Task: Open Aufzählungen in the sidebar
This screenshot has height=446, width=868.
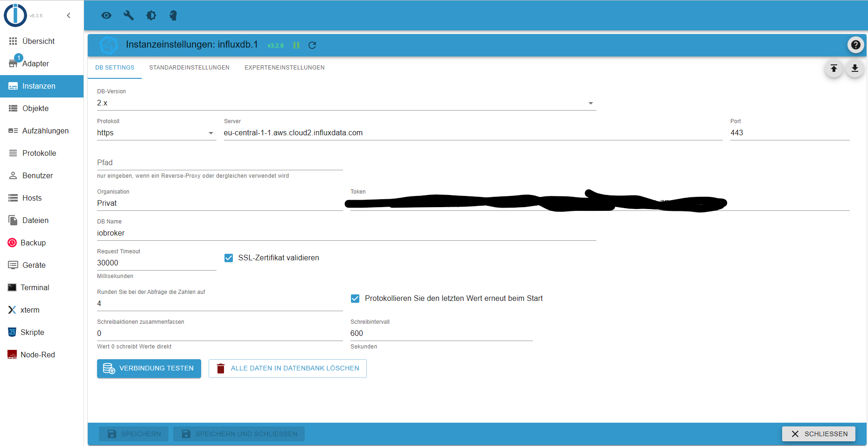Action: click(x=42, y=131)
